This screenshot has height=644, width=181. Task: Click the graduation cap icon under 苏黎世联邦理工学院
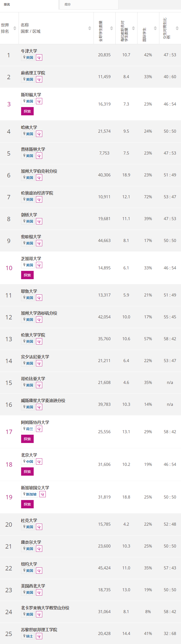click(x=39, y=636)
